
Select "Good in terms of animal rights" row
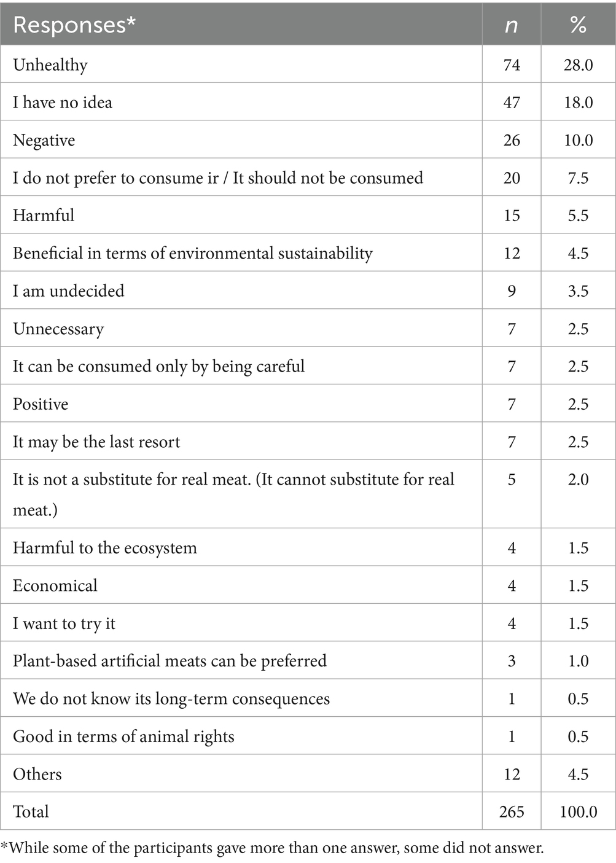coord(123,736)
